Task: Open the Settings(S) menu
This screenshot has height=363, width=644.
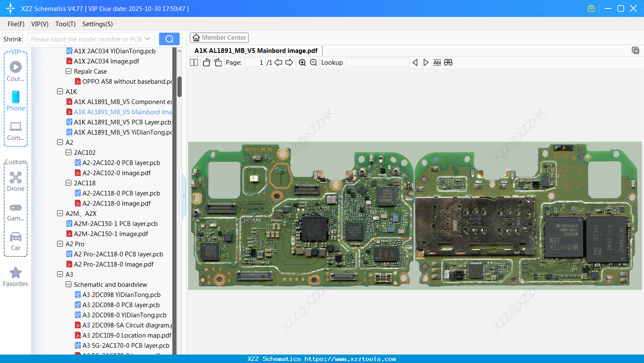Action: coord(97,24)
